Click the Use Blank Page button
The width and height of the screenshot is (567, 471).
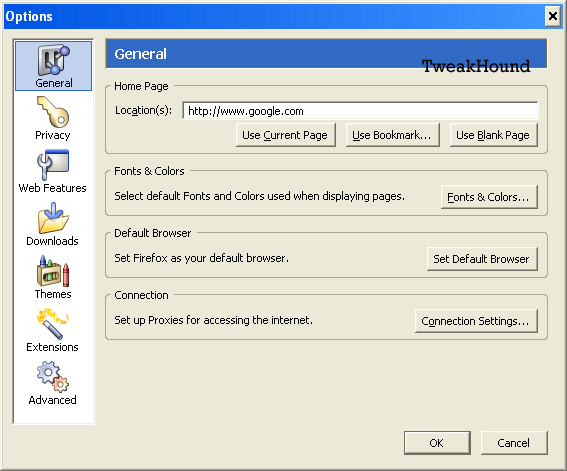point(493,135)
